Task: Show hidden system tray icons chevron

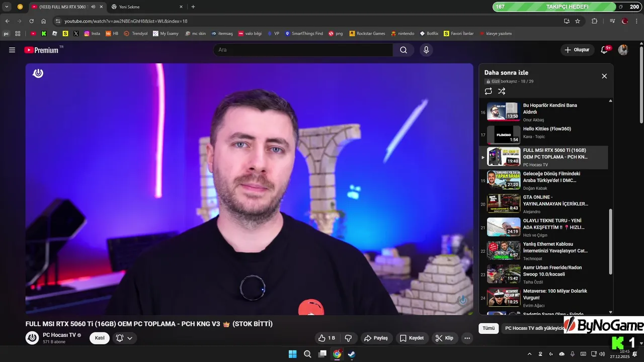Action: point(529,354)
